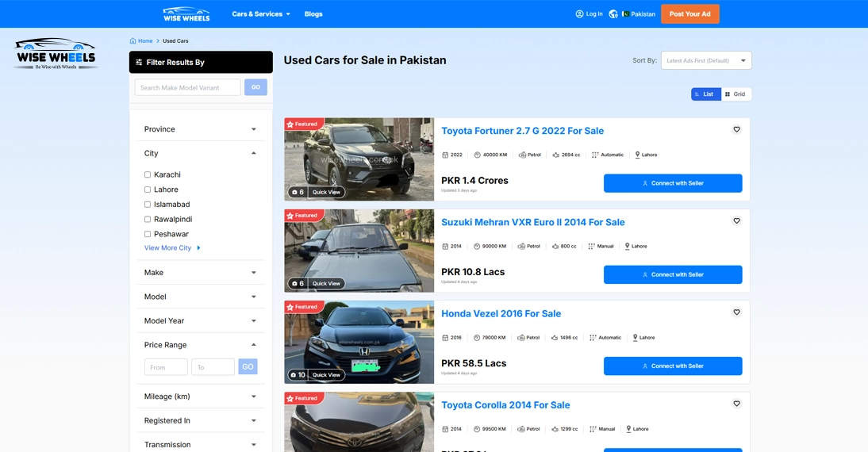Click the price To input field

213,367
